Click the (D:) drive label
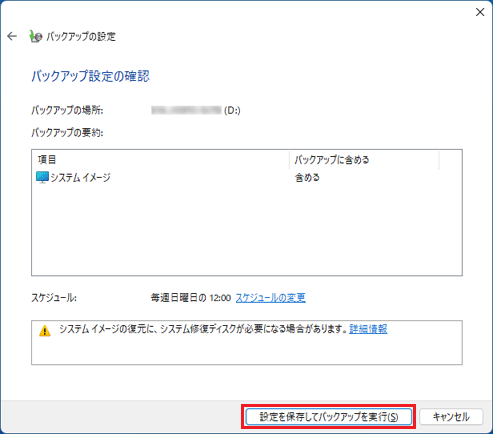 pyautogui.click(x=232, y=110)
